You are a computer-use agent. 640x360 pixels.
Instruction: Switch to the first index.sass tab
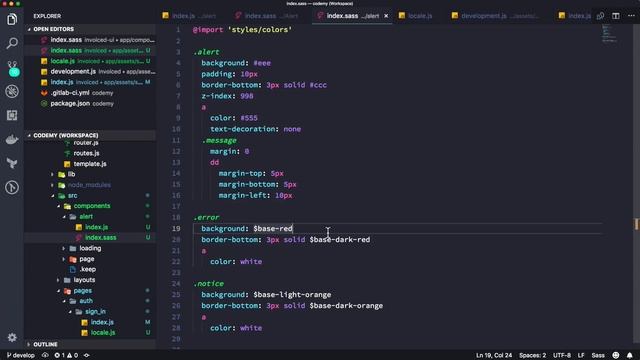coord(267,16)
